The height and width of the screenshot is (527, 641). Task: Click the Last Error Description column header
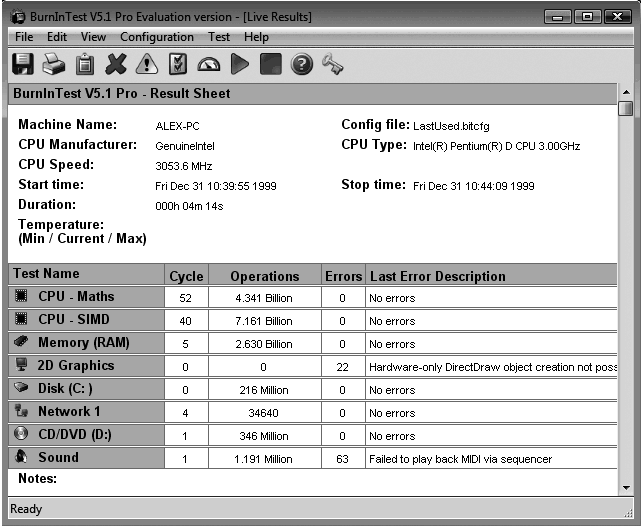tap(437, 276)
